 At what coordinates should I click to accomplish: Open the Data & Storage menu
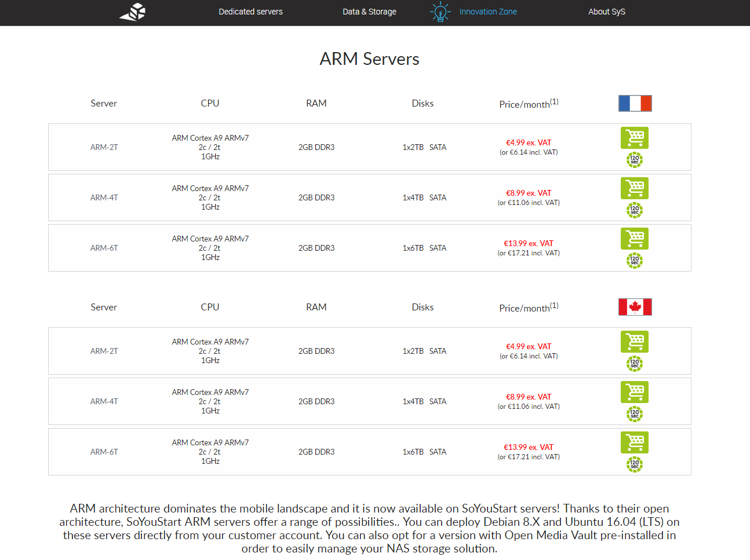tap(369, 12)
